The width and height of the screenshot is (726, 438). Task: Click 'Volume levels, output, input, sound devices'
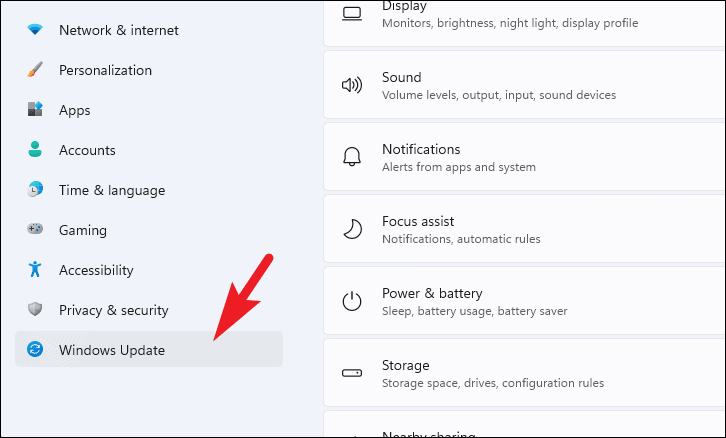pos(499,95)
